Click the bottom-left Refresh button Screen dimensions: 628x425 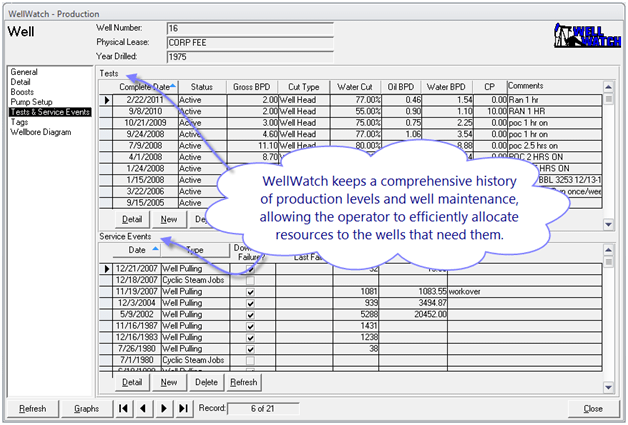pyautogui.click(x=33, y=409)
